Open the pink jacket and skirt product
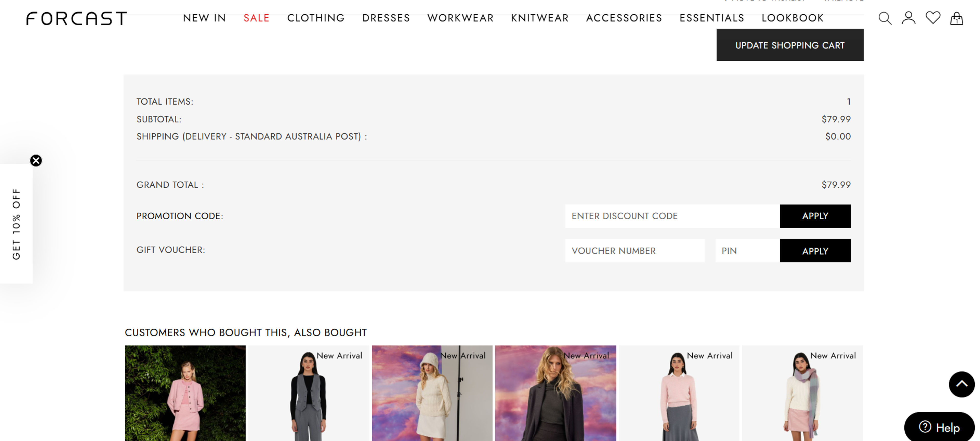Screen dimensions: 980x441 [185, 393]
